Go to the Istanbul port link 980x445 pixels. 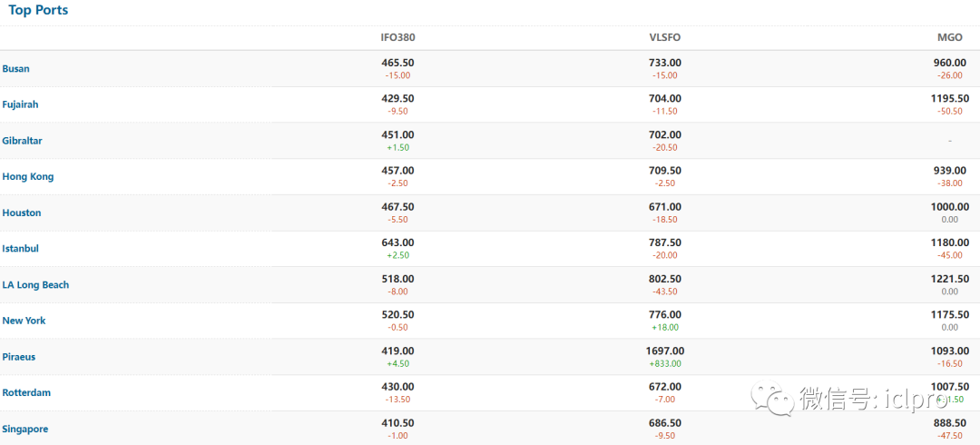[x=21, y=249]
